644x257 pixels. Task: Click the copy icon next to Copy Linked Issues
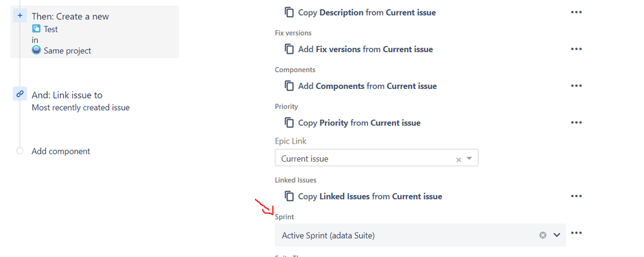289,196
